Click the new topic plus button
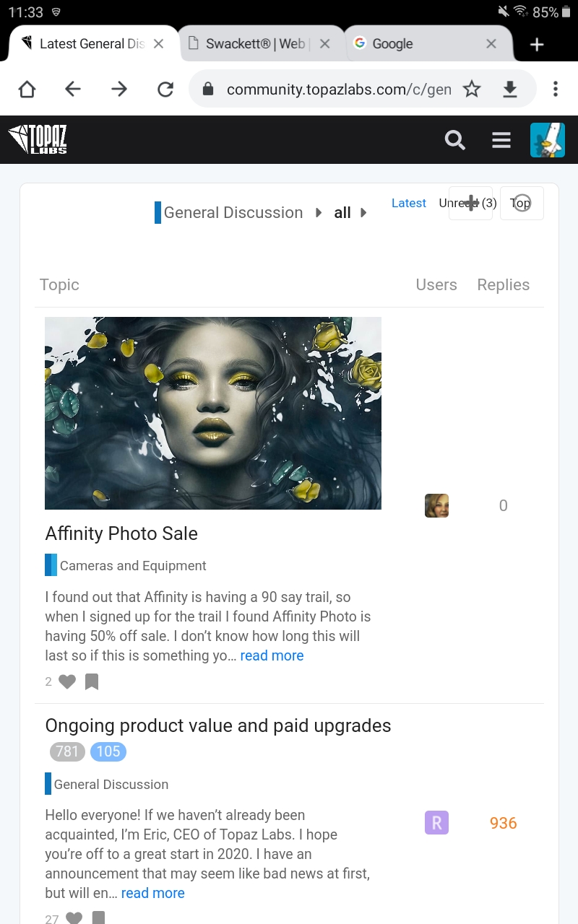 [470, 203]
